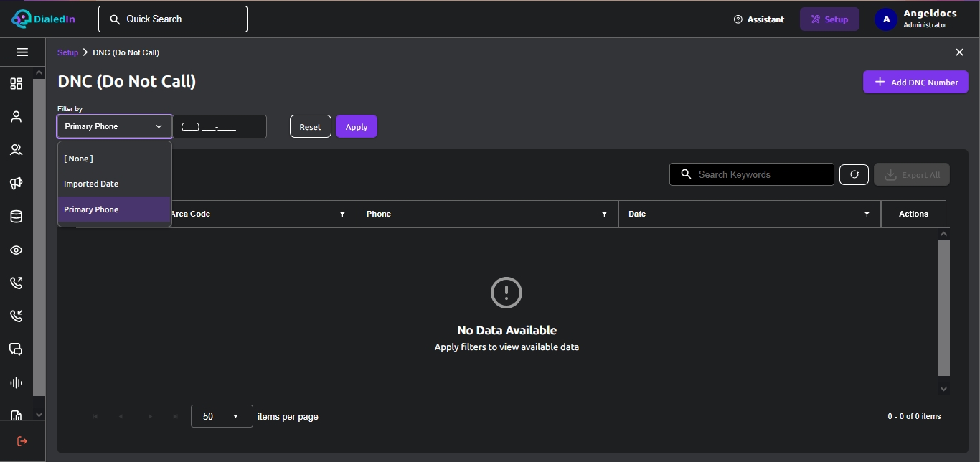The image size is (980, 462).
Task: Follow the Setup breadcrumb link
Action: coord(67,52)
